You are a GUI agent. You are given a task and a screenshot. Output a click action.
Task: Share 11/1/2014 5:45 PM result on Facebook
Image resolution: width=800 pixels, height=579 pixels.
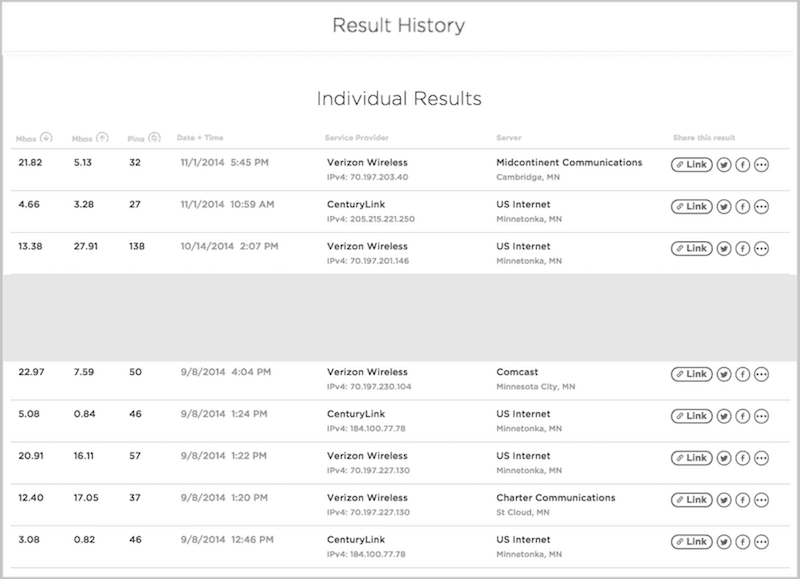(743, 165)
